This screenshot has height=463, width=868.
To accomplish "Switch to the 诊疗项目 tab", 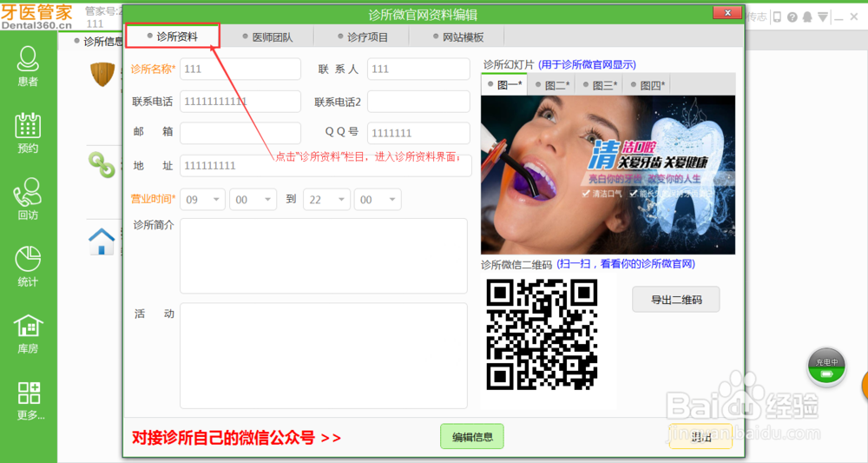I will [363, 37].
